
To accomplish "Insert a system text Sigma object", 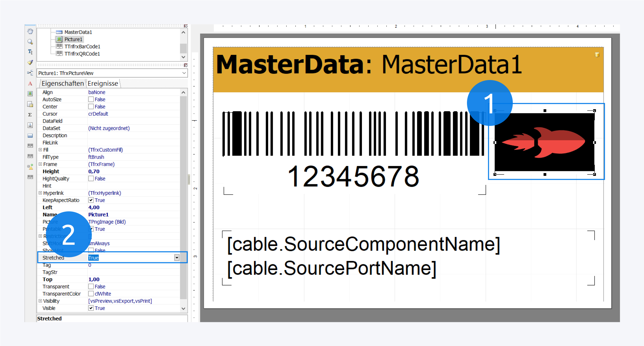I will [x=30, y=115].
